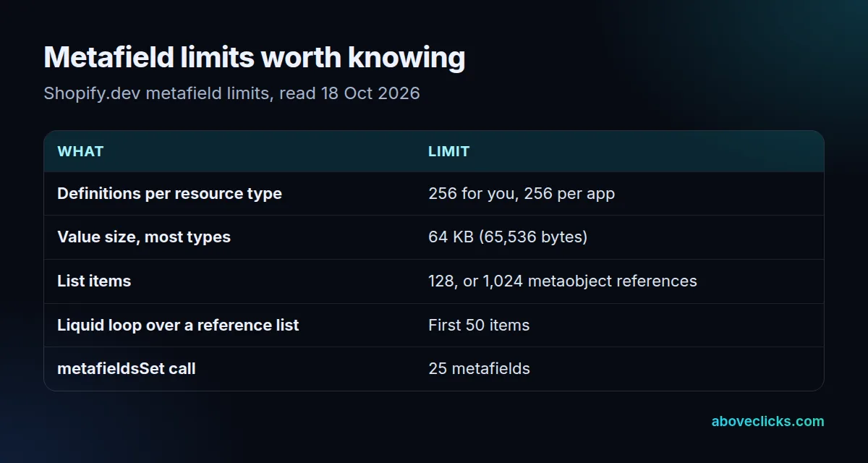Click the 'Metafield limits worth knowing' heading
Screen dimensions: 868x463
[x=254, y=59]
